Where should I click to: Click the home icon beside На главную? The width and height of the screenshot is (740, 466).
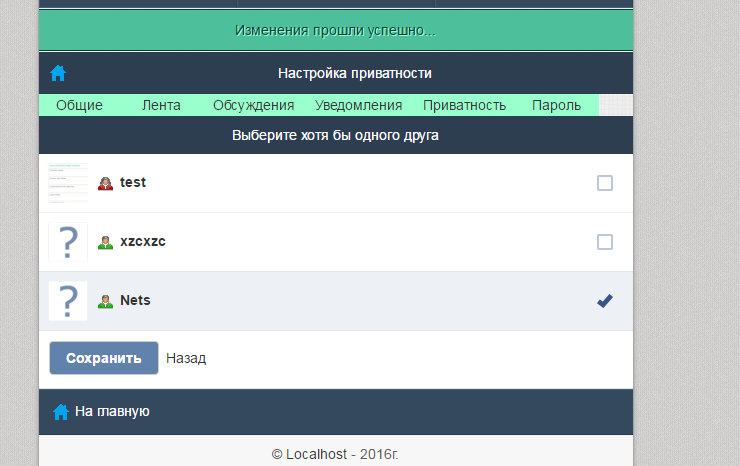point(60,412)
